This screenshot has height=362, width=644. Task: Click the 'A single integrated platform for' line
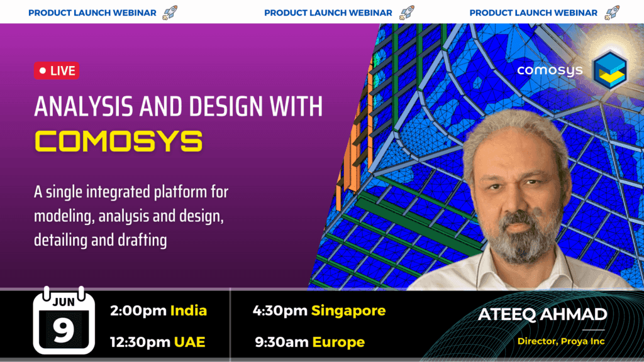(131, 192)
